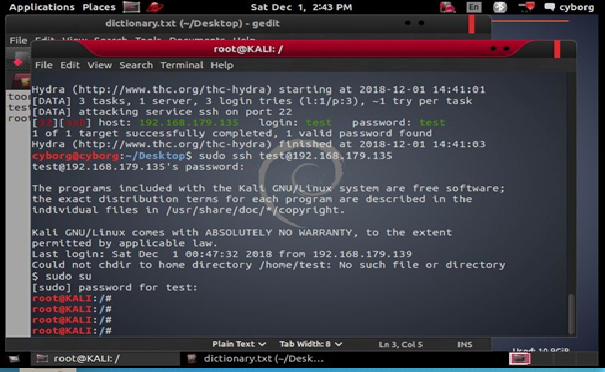Click the green login value test
This screenshot has width=605, height=372.
(x=318, y=122)
